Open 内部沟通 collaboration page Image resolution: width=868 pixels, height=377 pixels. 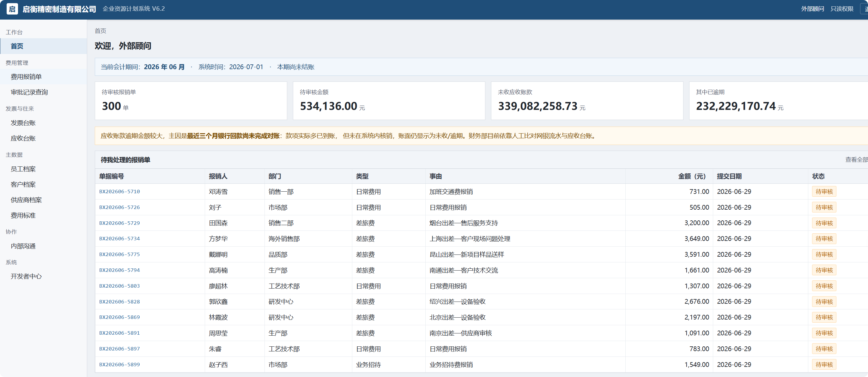pyautogui.click(x=44, y=246)
